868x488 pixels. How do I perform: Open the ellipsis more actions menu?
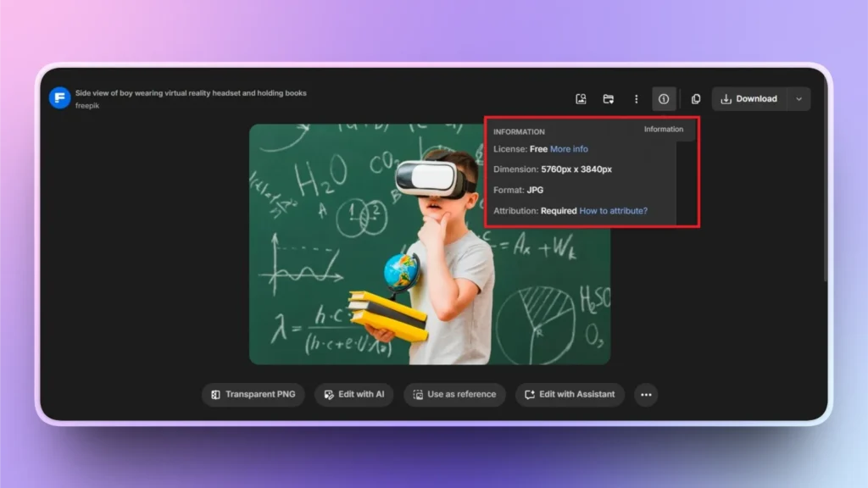tap(646, 395)
